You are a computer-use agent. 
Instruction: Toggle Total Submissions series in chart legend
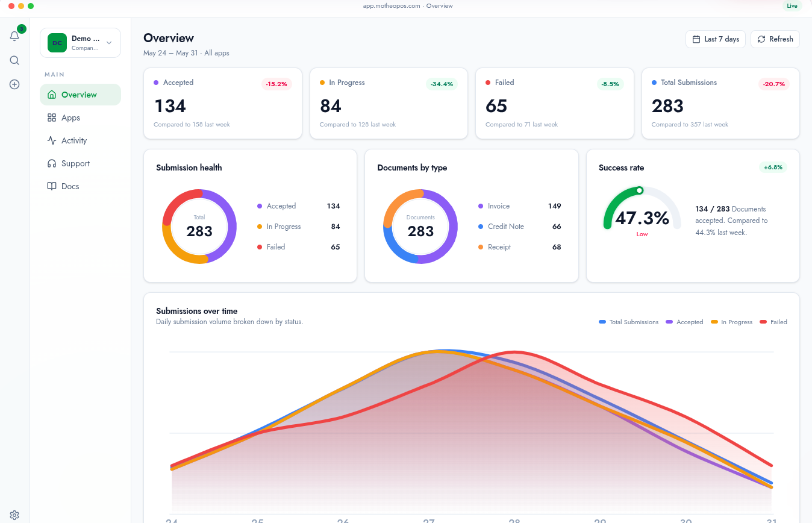[x=628, y=322]
